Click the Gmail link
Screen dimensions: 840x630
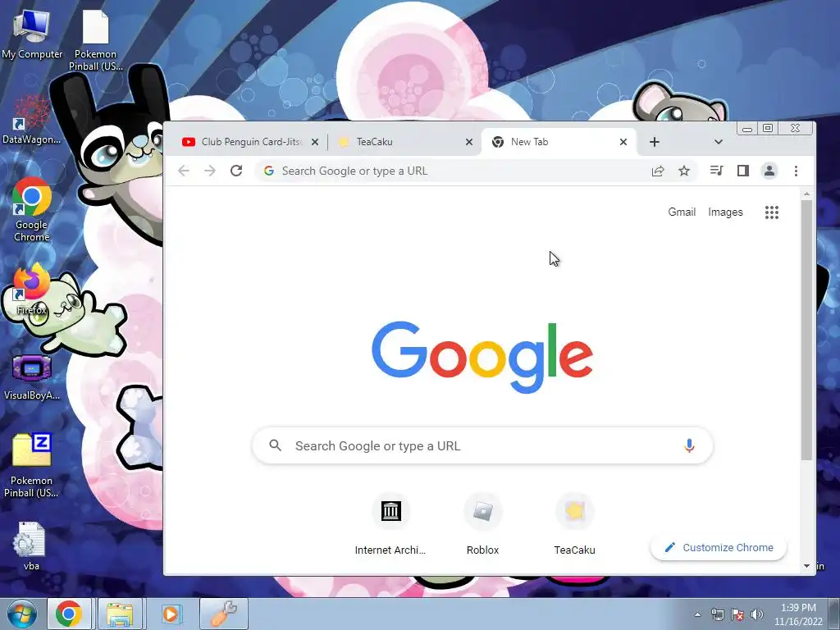(682, 212)
